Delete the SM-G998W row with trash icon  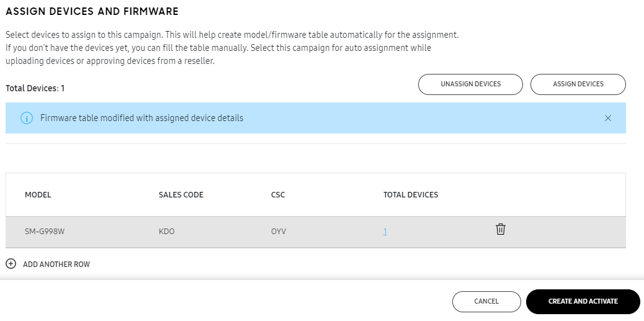[501, 229]
